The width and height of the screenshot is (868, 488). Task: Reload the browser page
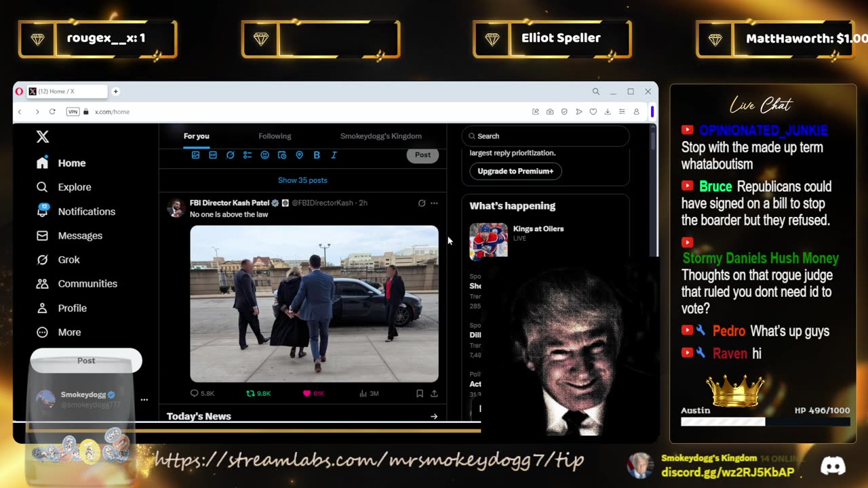(x=52, y=112)
